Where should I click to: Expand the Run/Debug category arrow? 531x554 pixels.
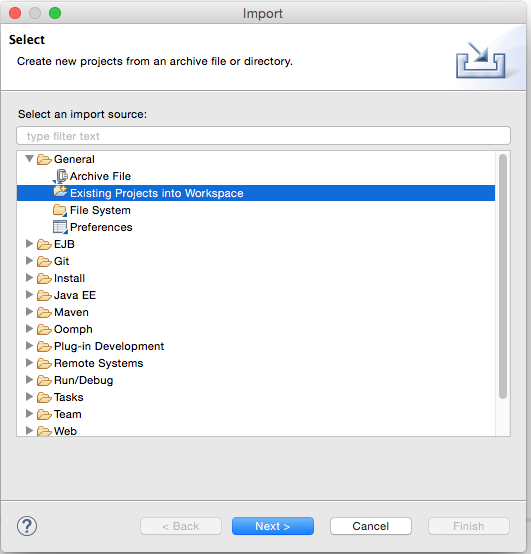click(30, 380)
